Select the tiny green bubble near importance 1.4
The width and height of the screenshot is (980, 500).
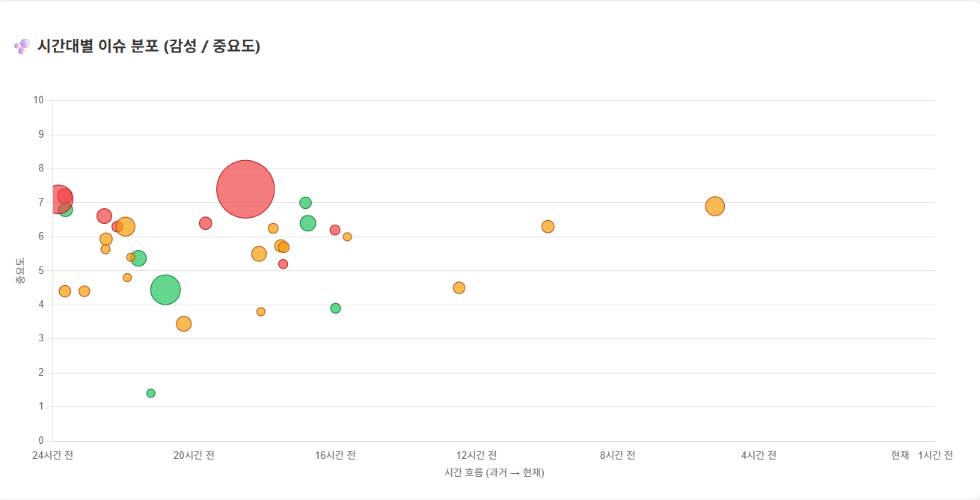[151, 394]
